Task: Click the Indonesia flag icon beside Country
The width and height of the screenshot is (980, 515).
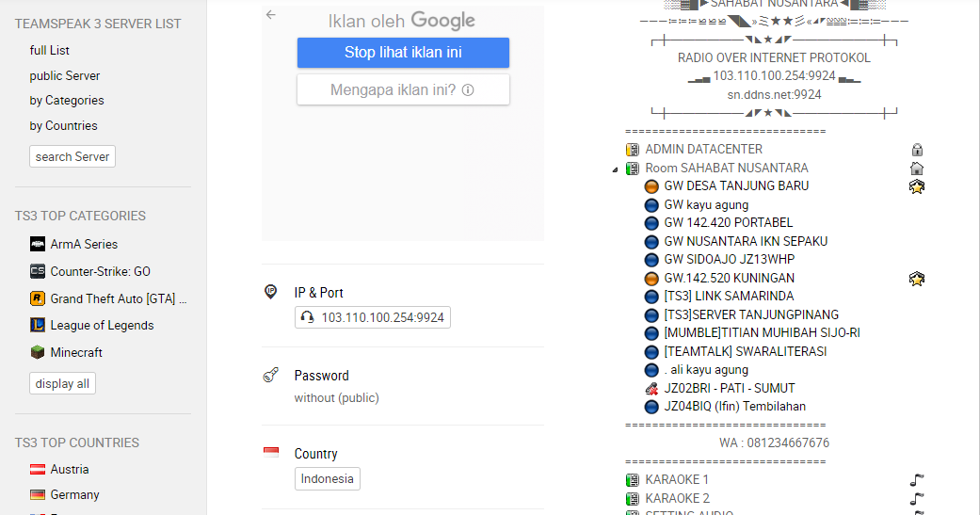Action: (271, 453)
